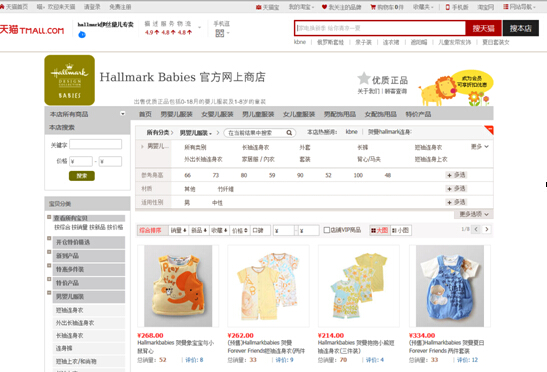Click the mobile phone icon in top bar
547x372 pixels.
448,7
